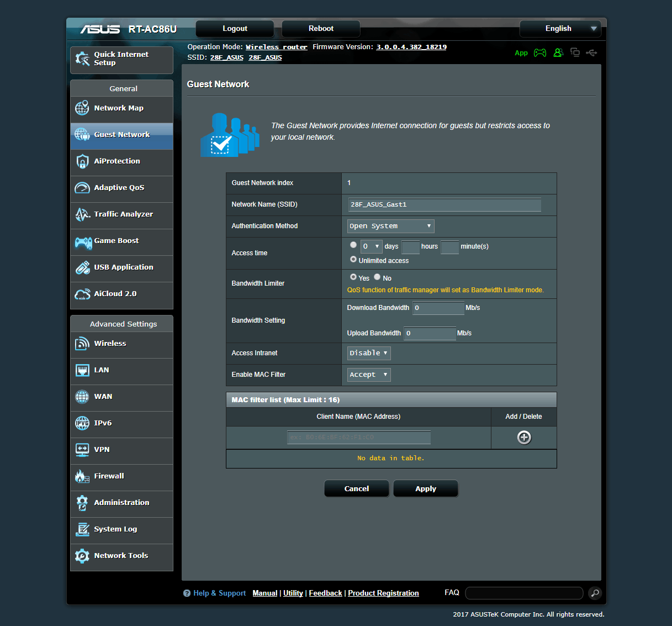
Task: Select the timed access radio button
Action: (353, 245)
